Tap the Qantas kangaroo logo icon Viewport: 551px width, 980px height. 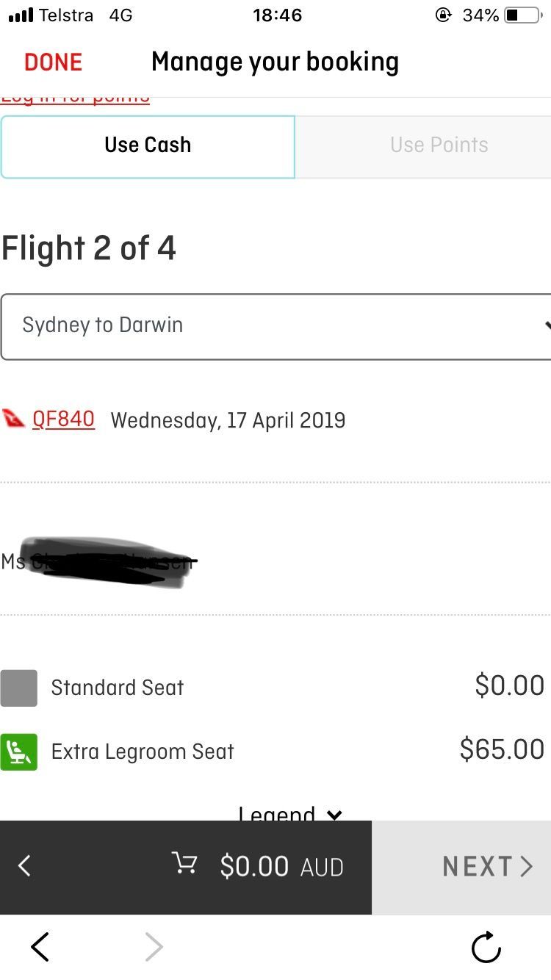(14, 419)
